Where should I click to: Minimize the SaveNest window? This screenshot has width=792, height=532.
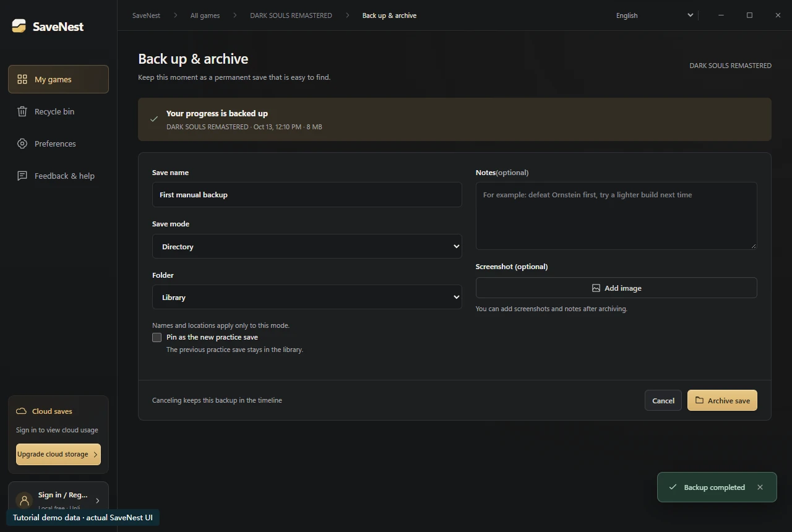pyautogui.click(x=721, y=15)
